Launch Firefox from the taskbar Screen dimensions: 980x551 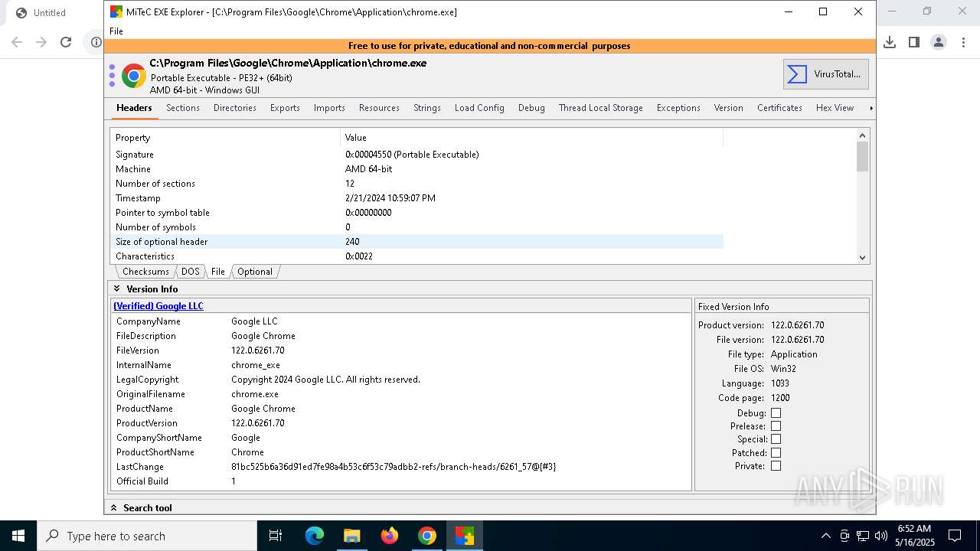click(x=390, y=536)
